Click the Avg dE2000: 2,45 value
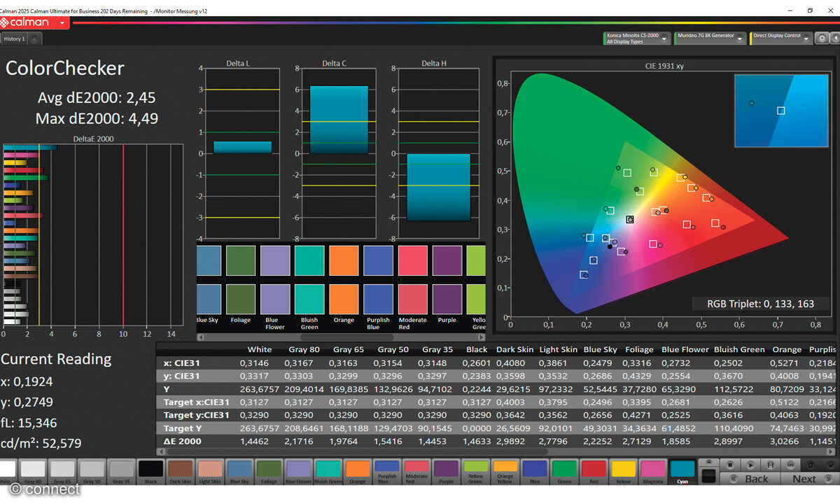 coord(97,97)
